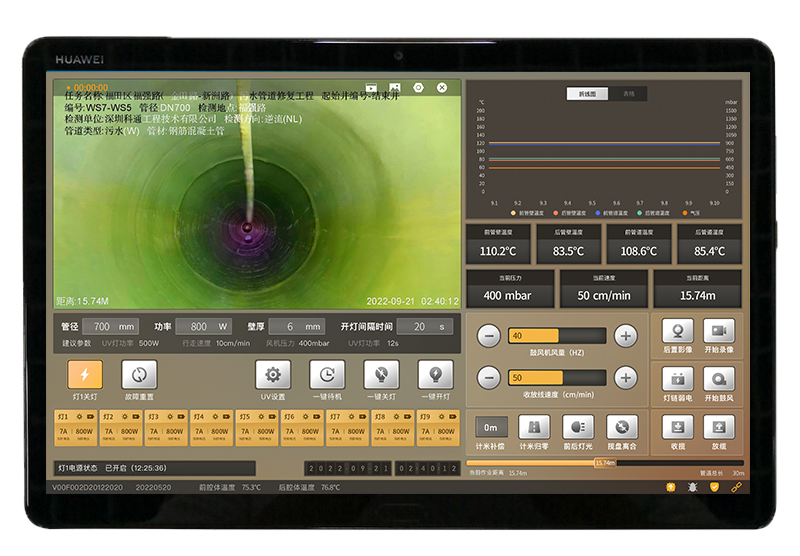Select the 灯4 lamp status card
The image size is (800, 556).
[212, 428]
